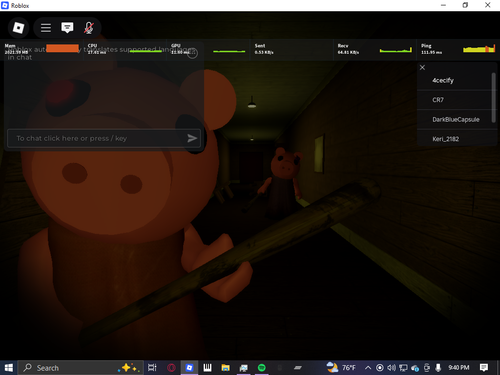The width and height of the screenshot is (500, 375).
Task: Click the Roblox taskbar icon
Action: click(189, 368)
